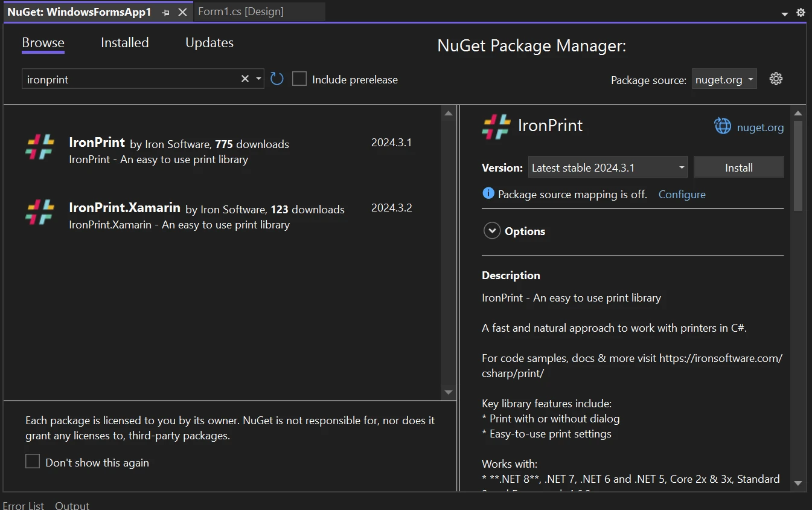812x510 pixels.
Task: Open document window gear at top right
Action: pos(801,12)
